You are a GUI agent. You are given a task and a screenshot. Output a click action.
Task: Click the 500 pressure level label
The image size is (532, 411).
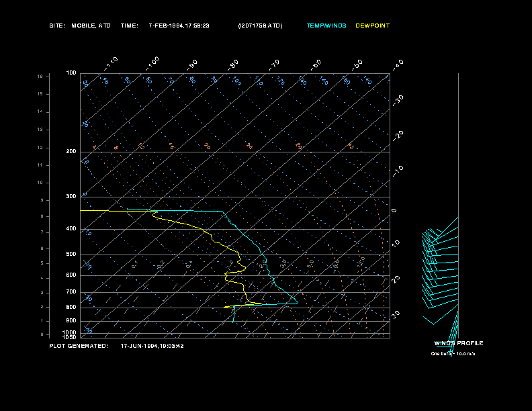[71, 255]
